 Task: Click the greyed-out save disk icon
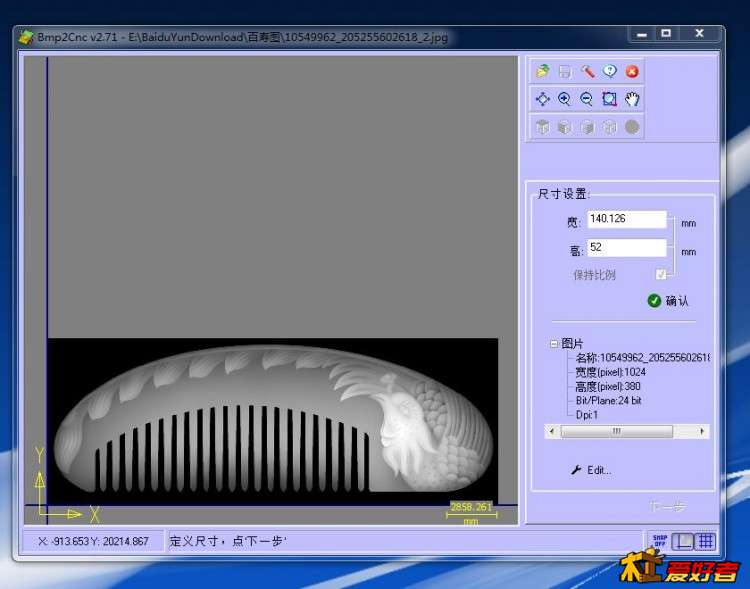click(565, 72)
